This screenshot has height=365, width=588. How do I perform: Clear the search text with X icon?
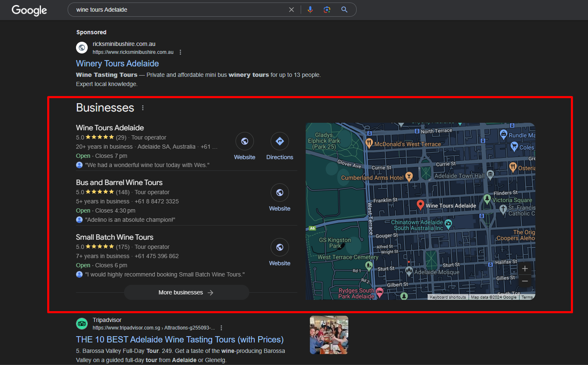point(291,10)
